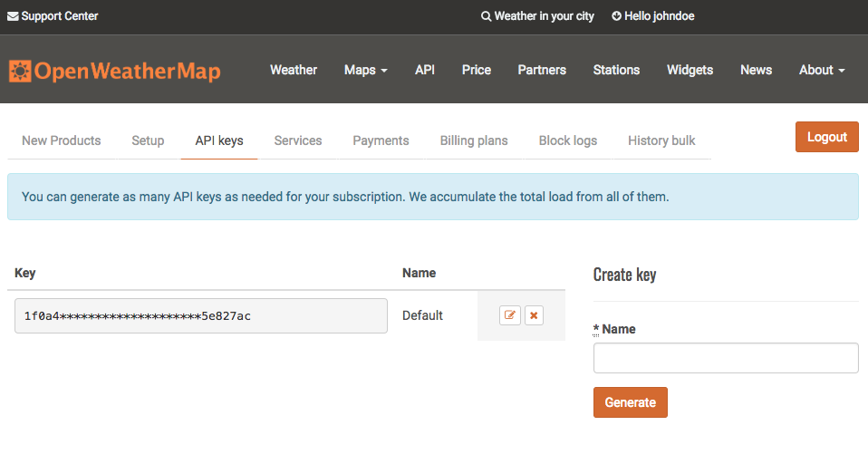Viewport: 868px width, 464px height.
Task: Open Support Center envelope link
Action: point(53,16)
